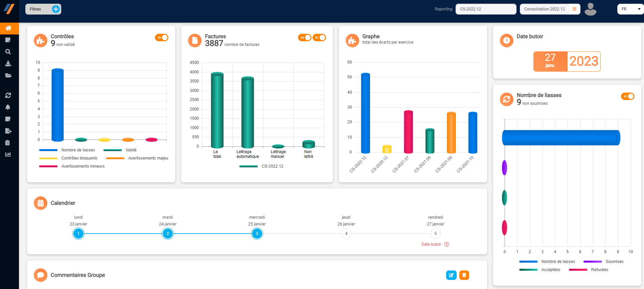644x289 pixels.
Task: Open the FR language dropdown
Action: pyautogui.click(x=630, y=9)
